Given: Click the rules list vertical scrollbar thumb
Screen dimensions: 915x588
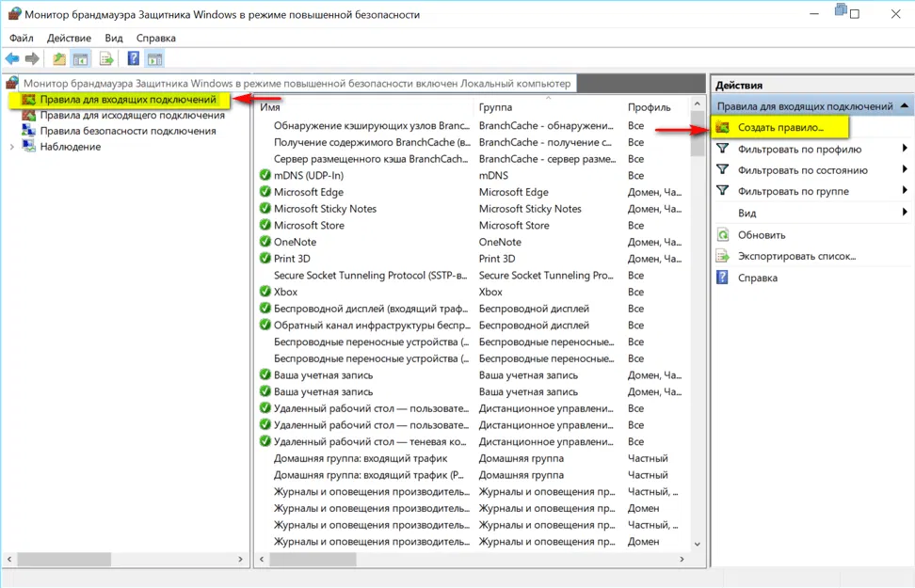Looking at the screenshot, I should pos(698,134).
